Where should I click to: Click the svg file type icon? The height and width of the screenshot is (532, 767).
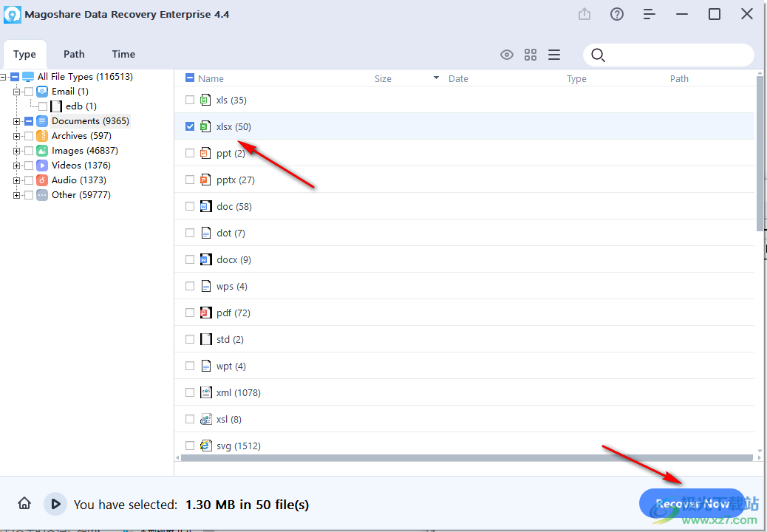click(x=206, y=446)
